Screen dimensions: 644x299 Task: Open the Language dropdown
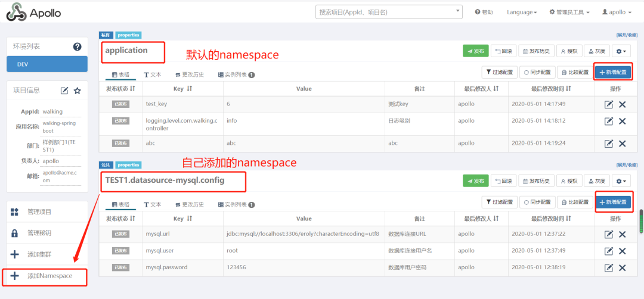click(522, 13)
